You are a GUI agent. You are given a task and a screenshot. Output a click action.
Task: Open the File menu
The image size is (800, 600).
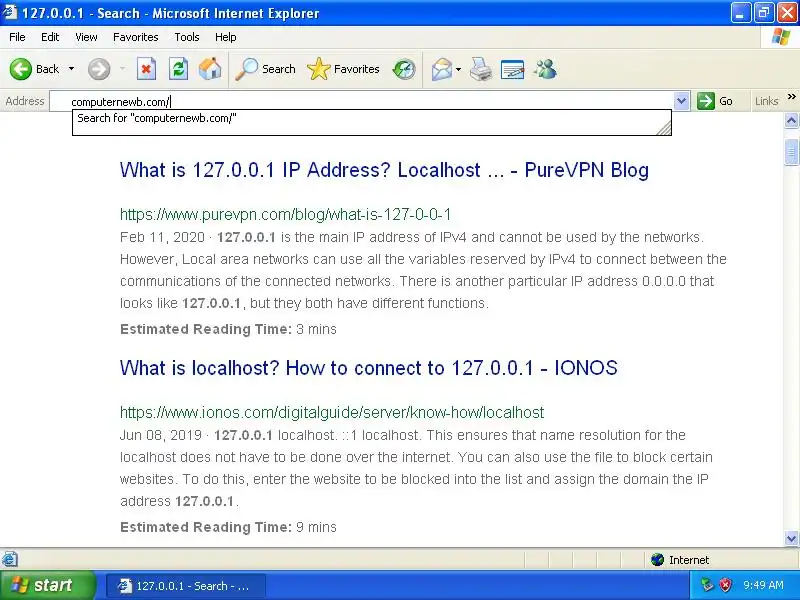(17, 37)
